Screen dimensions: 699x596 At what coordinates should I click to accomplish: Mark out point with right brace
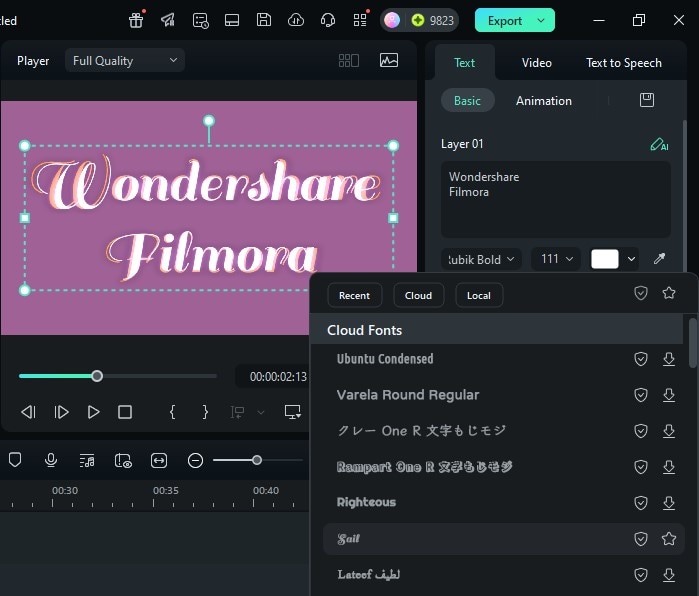[205, 412]
